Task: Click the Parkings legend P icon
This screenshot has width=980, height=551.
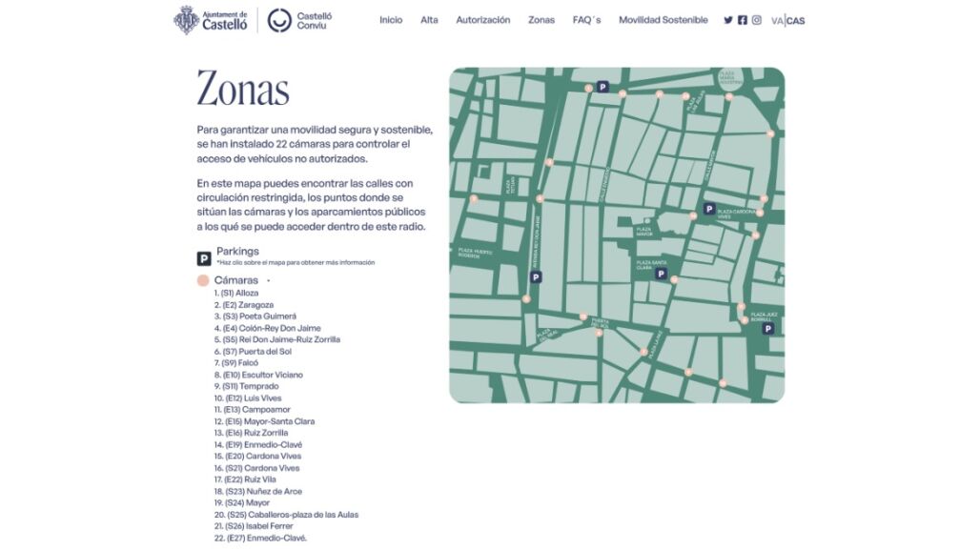Action: click(203, 258)
